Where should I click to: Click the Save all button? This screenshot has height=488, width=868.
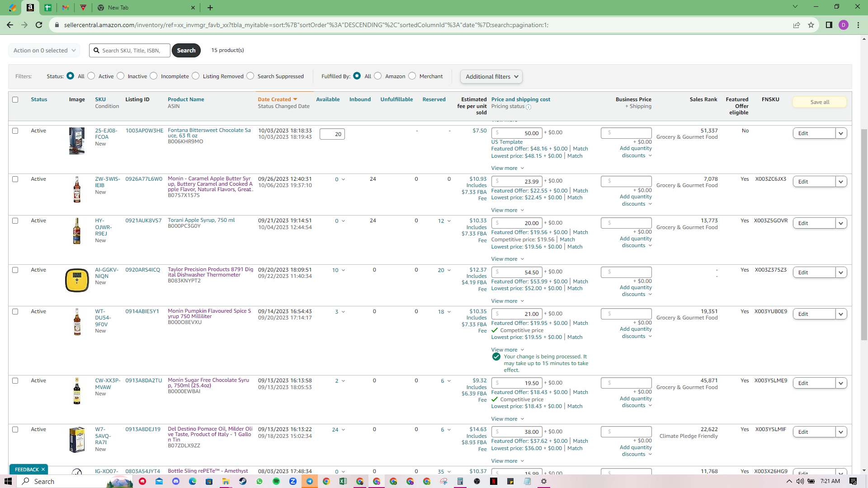click(x=820, y=102)
